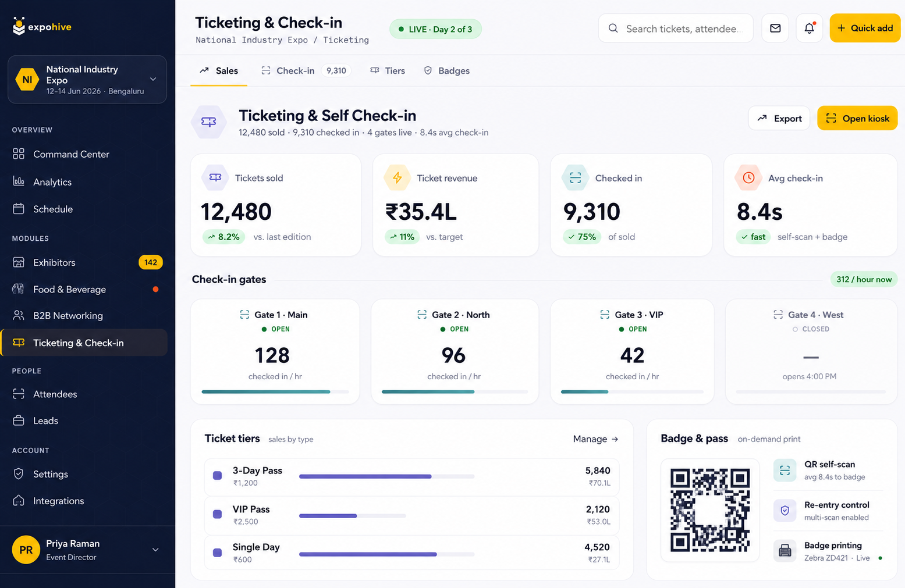Click the Checked in scan icon
This screenshot has height=588, width=905.
(x=575, y=178)
